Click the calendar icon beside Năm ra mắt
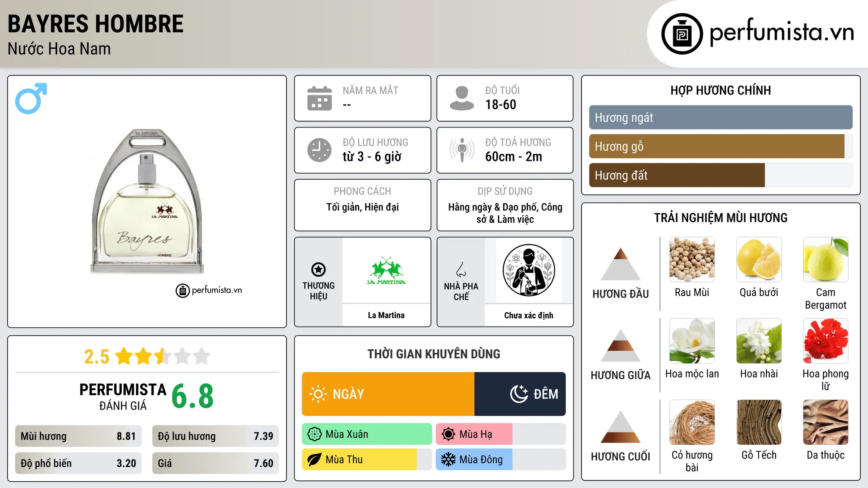Image resolution: width=868 pixels, height=488 pixels. [320, 98]
